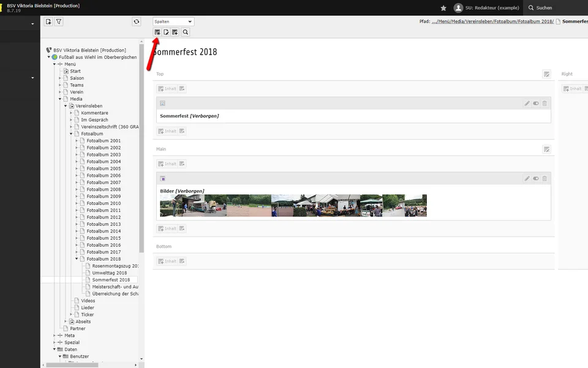The height and width of the screenshot is (368, 588).
Task: Delete the Bilder content element
Action: [x=545, y=178]
